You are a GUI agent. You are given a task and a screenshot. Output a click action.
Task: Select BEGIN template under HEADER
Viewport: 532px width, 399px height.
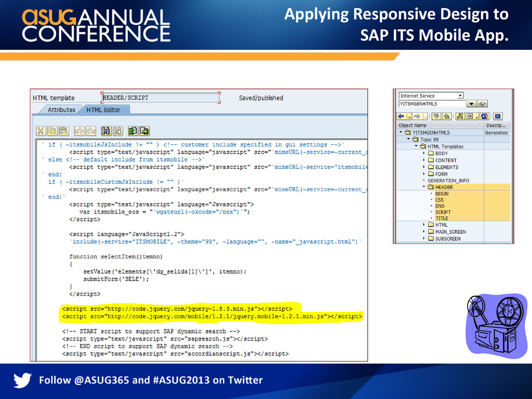pyautogui.click(x=442, y=194)
